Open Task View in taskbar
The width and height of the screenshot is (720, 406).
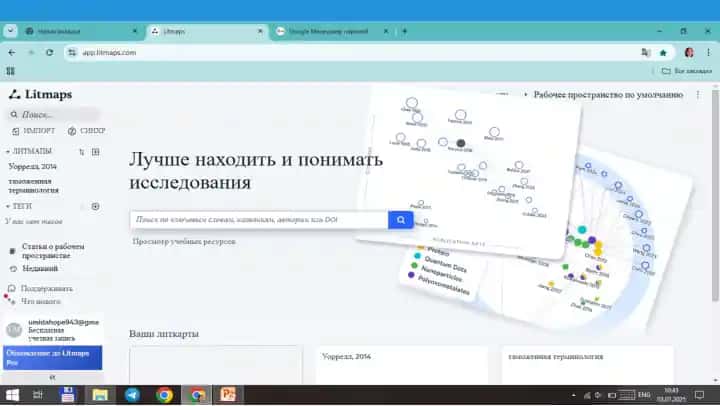pos(38,395)
